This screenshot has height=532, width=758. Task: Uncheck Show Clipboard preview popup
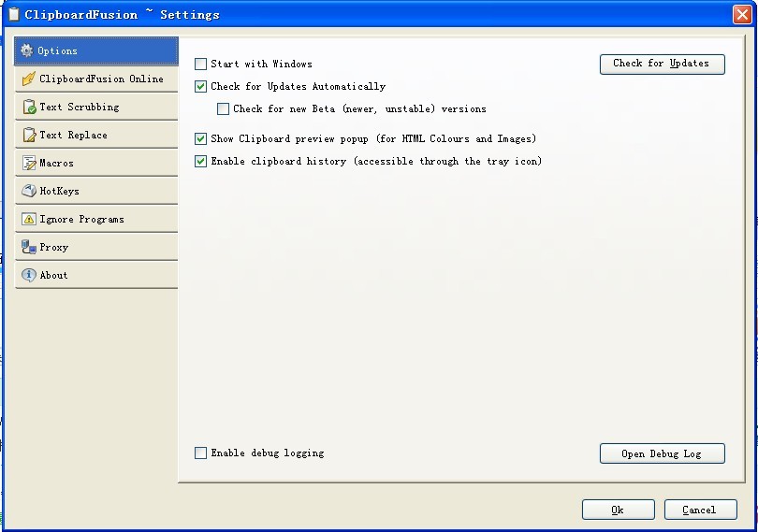tap(200, 139)
